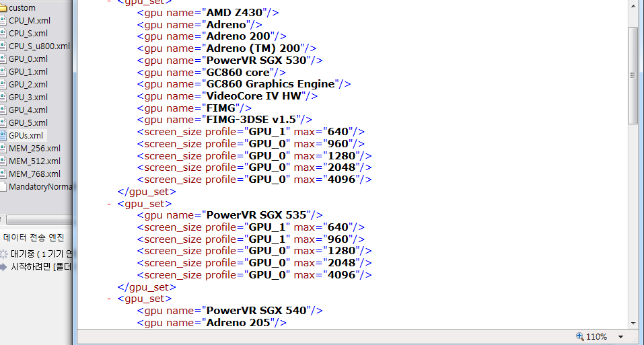
Task: Select the GPUs.xml file
Action: tap(26, 135)
